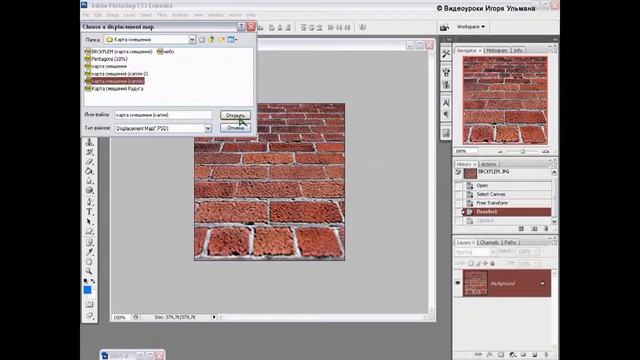Viewport: 640px width, 360px height.
Task: Open the Character collapsed panel icon
Action: point(446,102)
